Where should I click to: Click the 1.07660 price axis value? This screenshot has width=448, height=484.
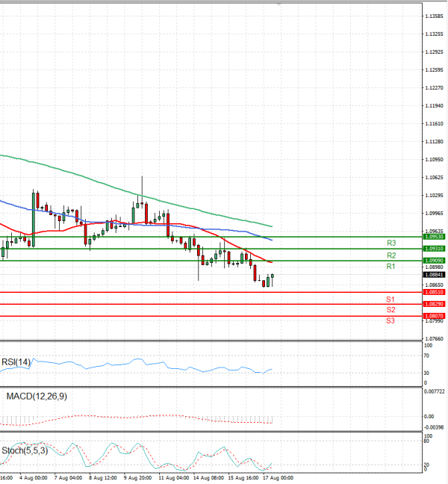[x=434, y=338]
